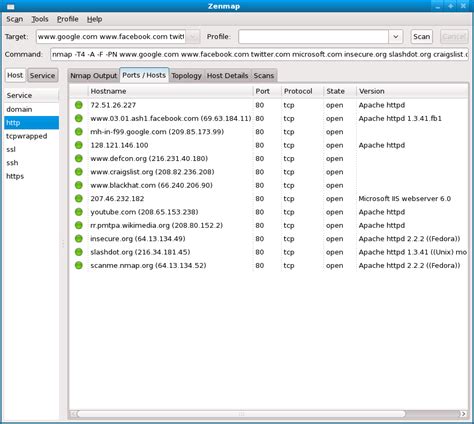The width and height of the screenshot is (474, 424).
Task: Click into the Command input field
Action: [259, 54]
